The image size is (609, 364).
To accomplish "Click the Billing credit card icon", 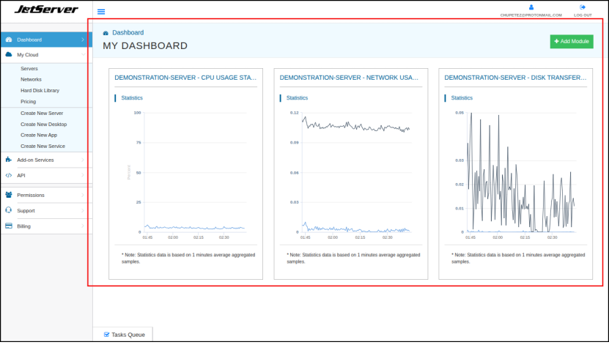I will [9, 226].
